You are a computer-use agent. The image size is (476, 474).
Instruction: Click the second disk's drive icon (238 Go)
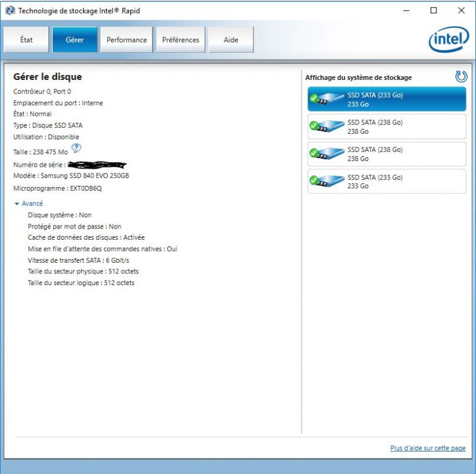point(327,126)
